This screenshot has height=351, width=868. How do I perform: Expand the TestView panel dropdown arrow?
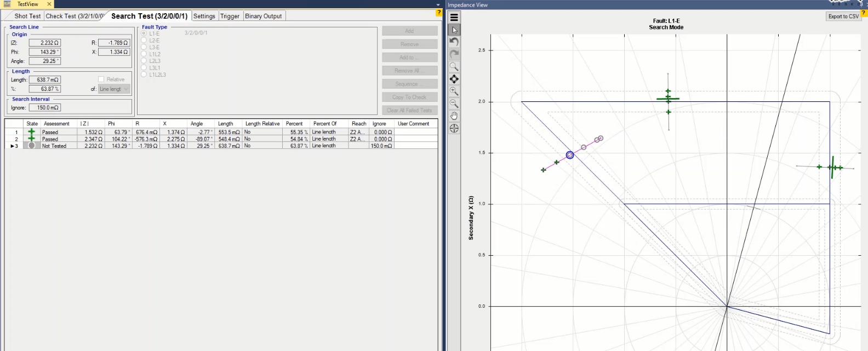[438, 5]
